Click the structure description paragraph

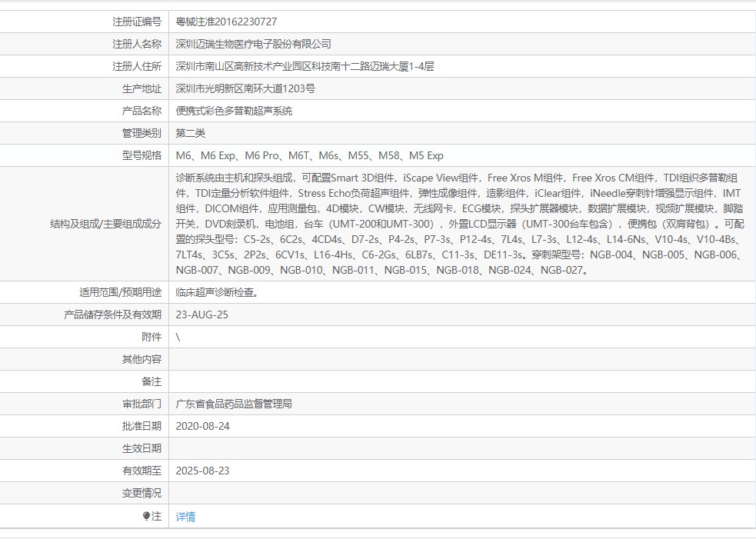point(459,225)
